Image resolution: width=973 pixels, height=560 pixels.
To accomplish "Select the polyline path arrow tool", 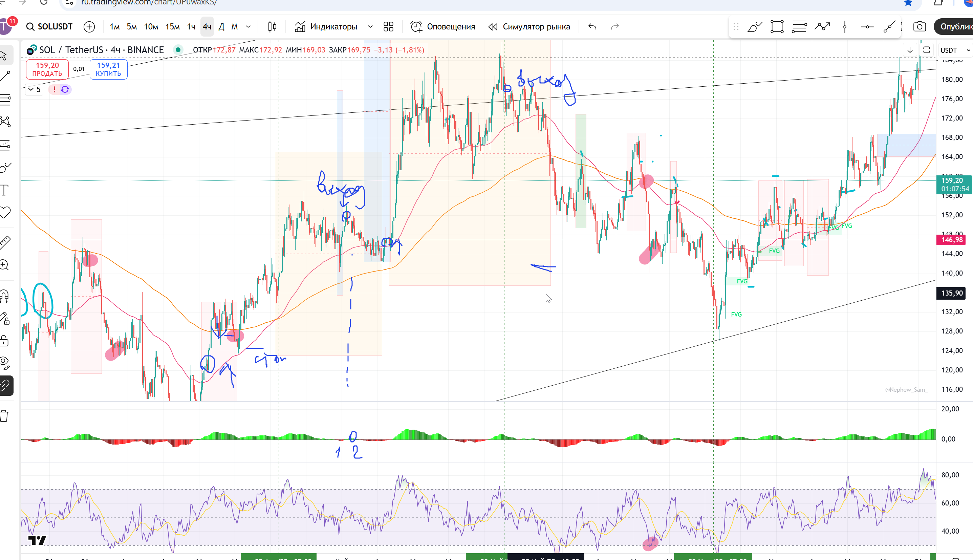I will tap(822, 26).
